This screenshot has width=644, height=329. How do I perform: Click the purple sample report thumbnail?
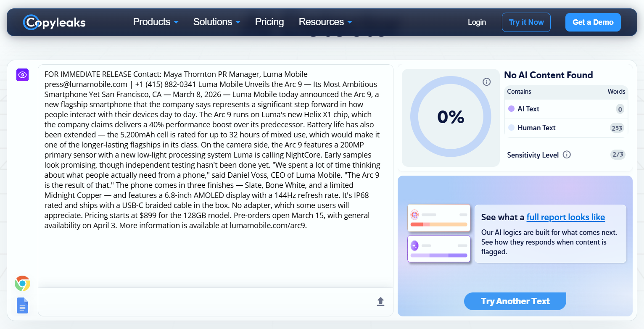[x=438, y=249]
